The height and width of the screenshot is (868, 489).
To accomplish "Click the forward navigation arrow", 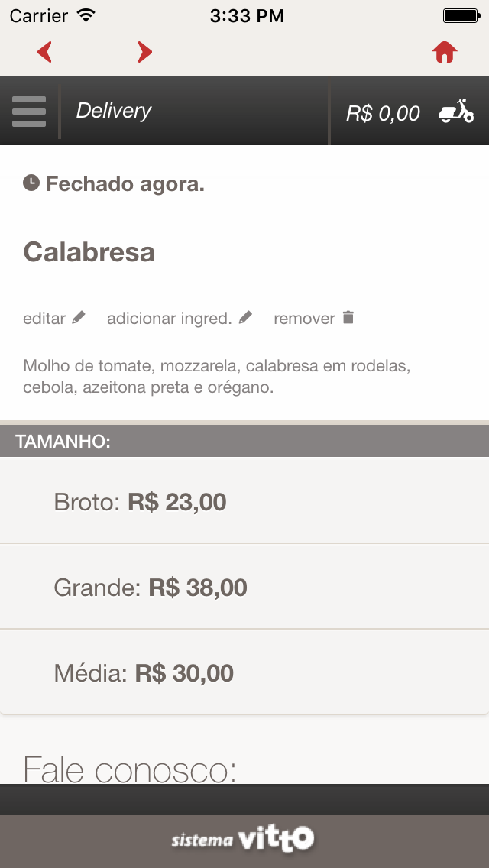I will (144, 51).
